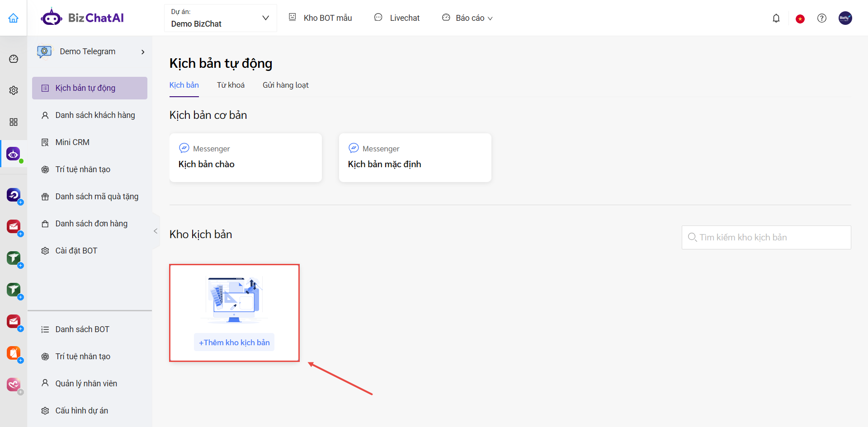Click the Kho BOT mẫu icon
Image resolution: width=868 pixels, height=427 pixels.
(x=292, y=17)
